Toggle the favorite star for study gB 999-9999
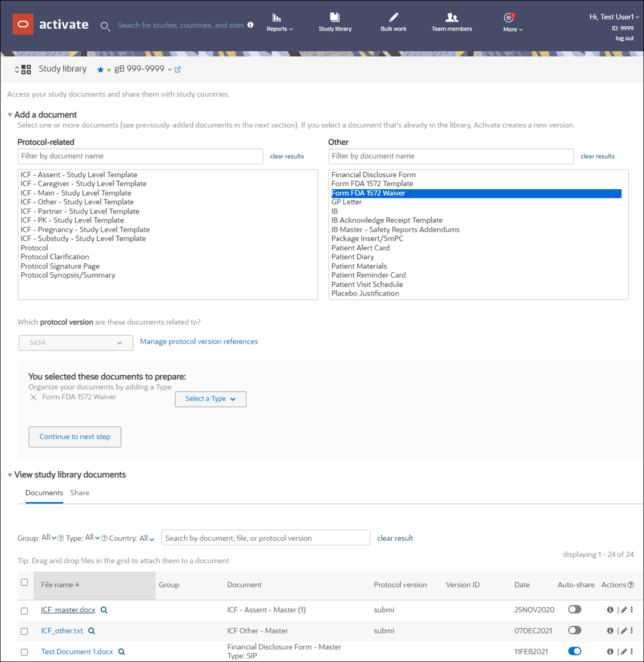The width and height of the screenshot is (644, 662). click(x=100, y=70)
